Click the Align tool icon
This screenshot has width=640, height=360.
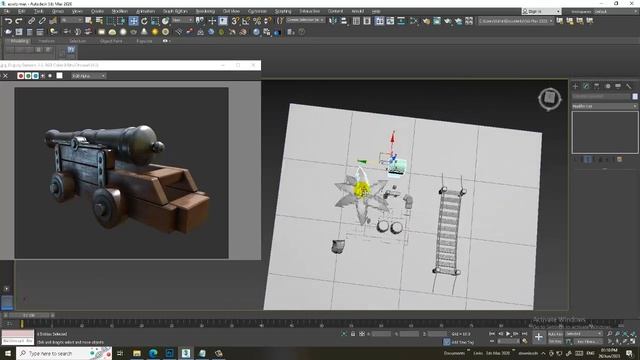(344, 21)
